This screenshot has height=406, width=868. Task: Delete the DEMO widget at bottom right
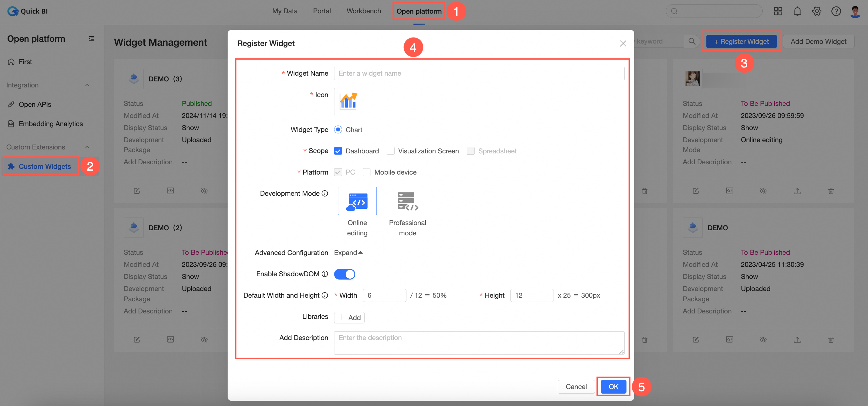tap(831, 340)
